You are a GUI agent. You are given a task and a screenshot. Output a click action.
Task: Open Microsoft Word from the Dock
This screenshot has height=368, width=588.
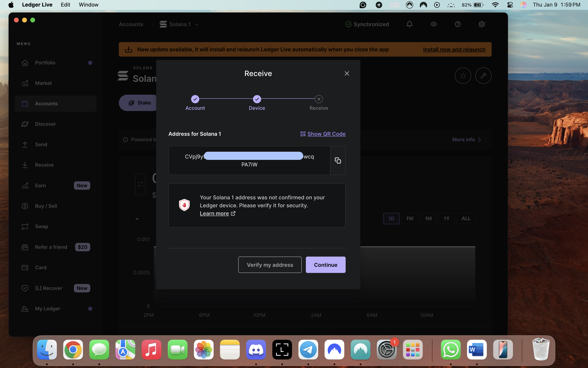point(477,350)
